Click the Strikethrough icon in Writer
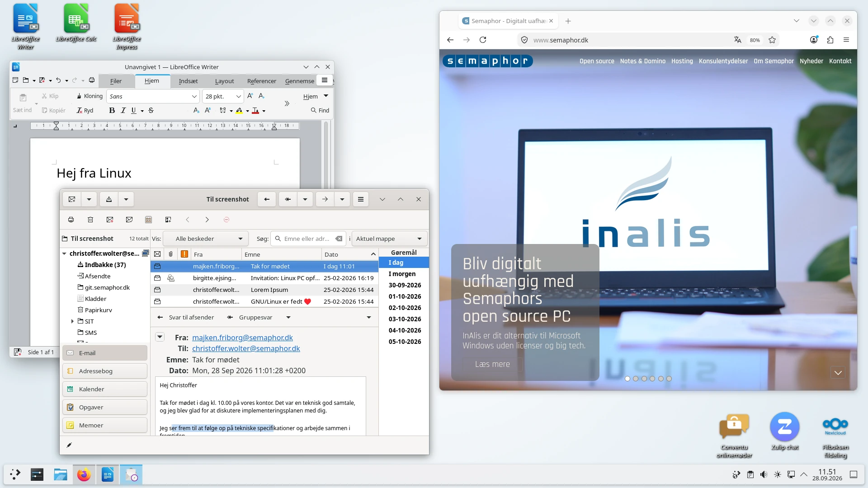Viewport: 868px width, 488px height. coord(151,110)
